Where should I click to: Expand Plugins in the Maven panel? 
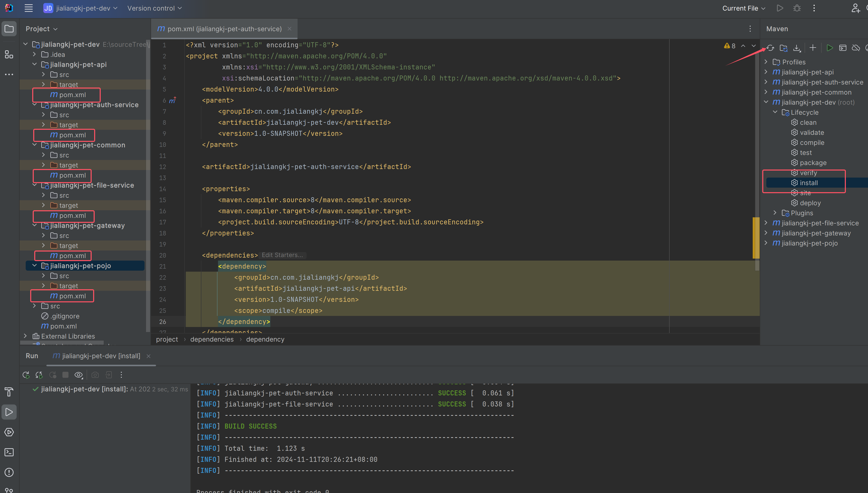tap(775, 213)
